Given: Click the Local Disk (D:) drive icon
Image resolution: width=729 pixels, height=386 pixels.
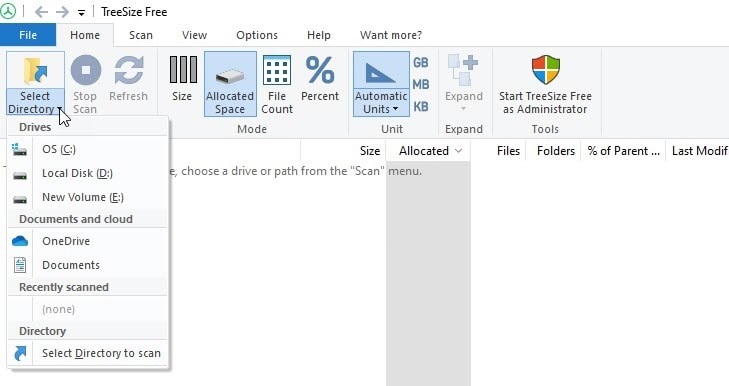Looking at the screenshot, I should tap(20, 175).
